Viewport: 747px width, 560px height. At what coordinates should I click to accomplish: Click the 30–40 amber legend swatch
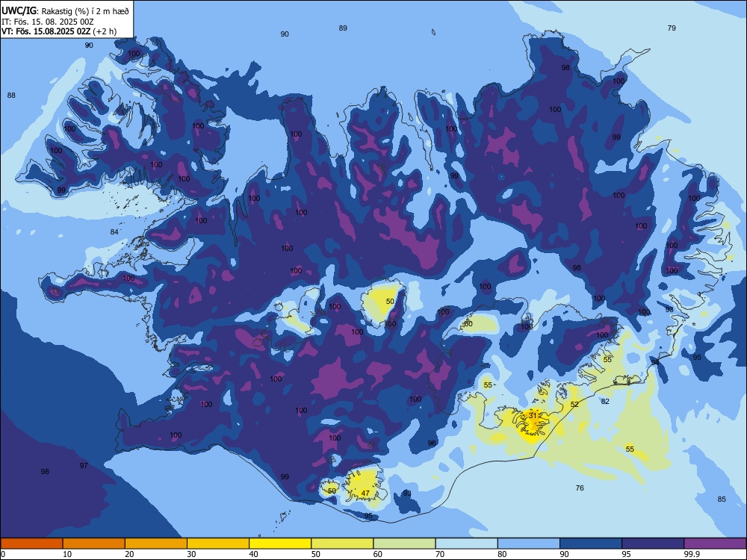click(x=218, y=544)
